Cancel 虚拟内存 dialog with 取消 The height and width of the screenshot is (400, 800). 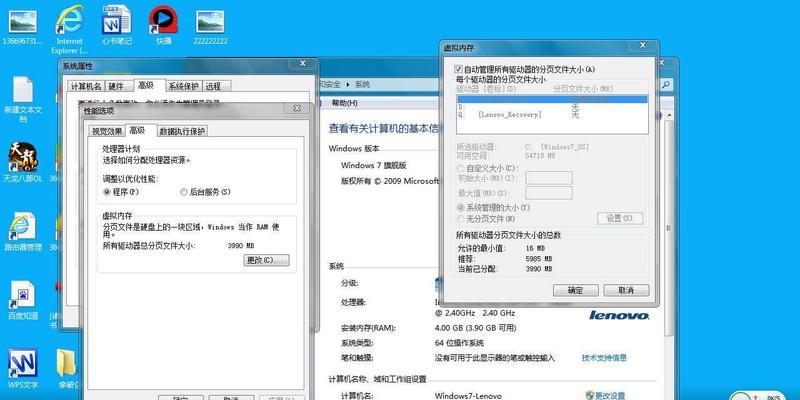click(x=627, y=290)
